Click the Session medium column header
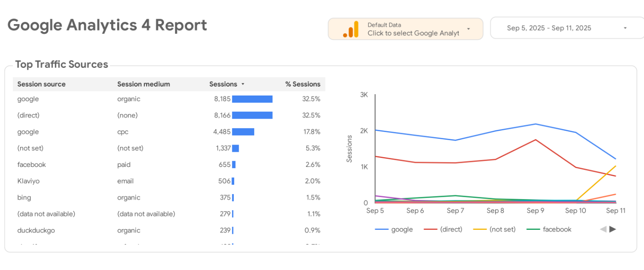 pos(143,84)
